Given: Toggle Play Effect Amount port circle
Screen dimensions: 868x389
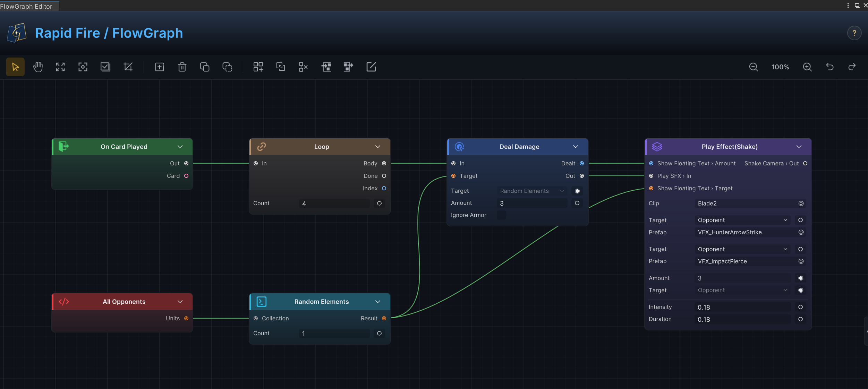Looking at the screenshot, I should tap(801, 278).
